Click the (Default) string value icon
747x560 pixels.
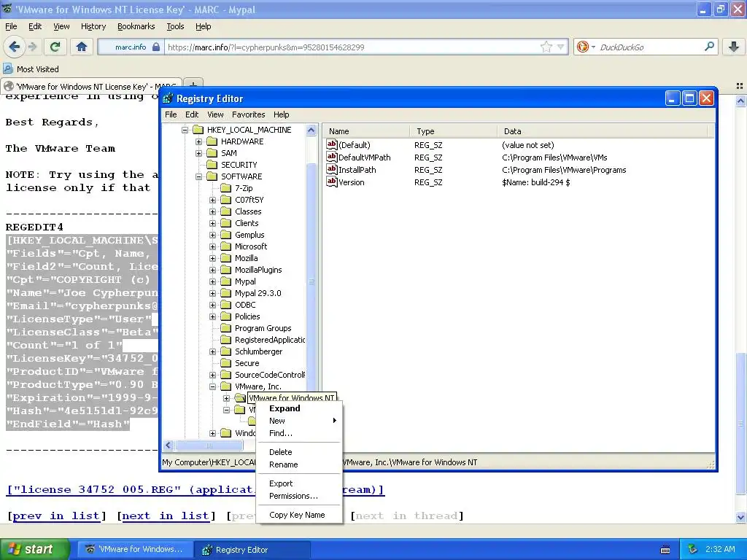click(x=332, y=144)
